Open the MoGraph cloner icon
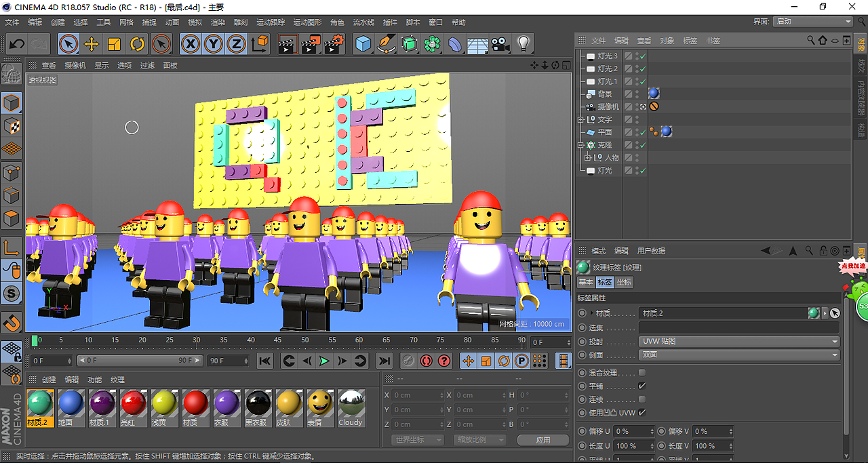 coord(432,45)
